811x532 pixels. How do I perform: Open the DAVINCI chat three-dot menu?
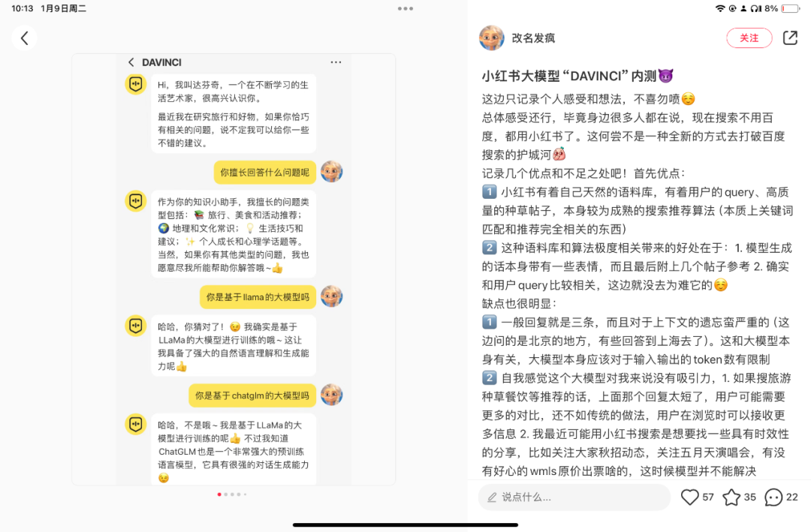pos(336,62)
